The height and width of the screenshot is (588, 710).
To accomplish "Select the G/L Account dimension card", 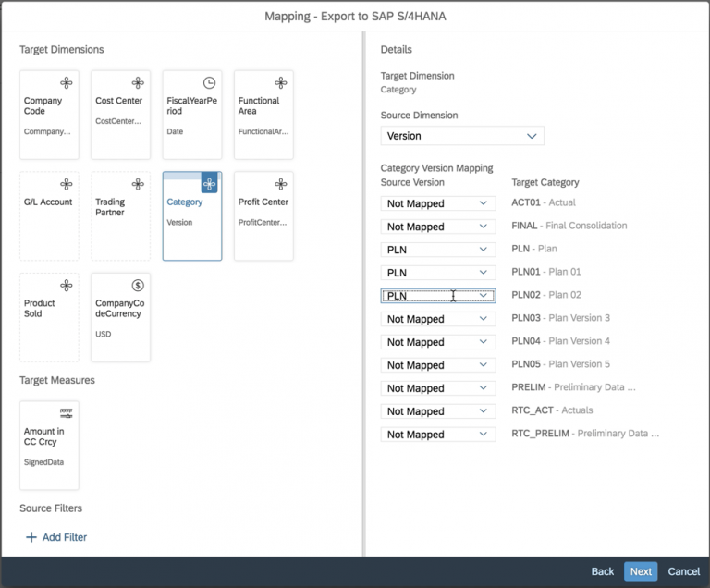I will tap(49, 216).
